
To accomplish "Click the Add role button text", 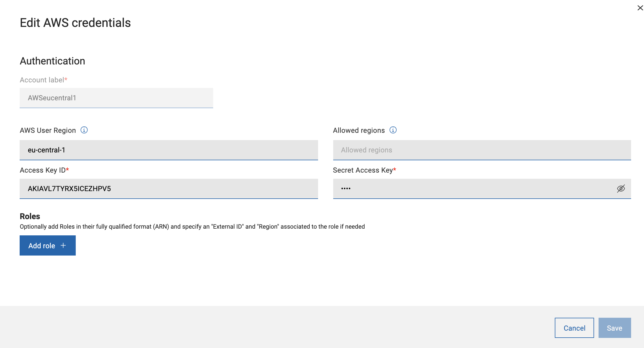I will click(x=42, y=246).
